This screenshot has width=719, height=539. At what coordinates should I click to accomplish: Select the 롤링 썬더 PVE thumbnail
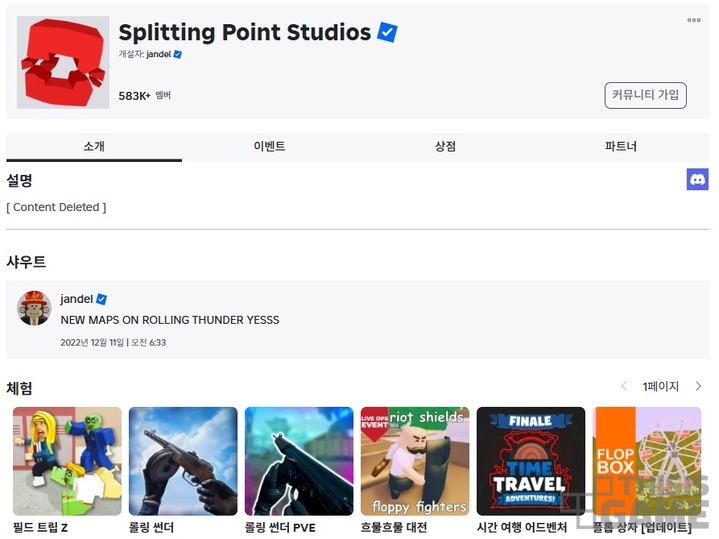tap(299, 461)
